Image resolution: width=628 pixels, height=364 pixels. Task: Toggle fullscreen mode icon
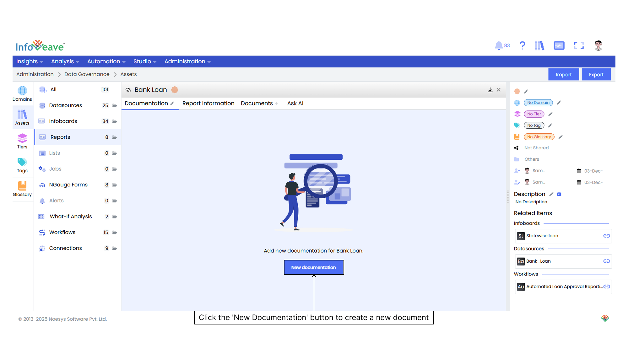[579, 46]
